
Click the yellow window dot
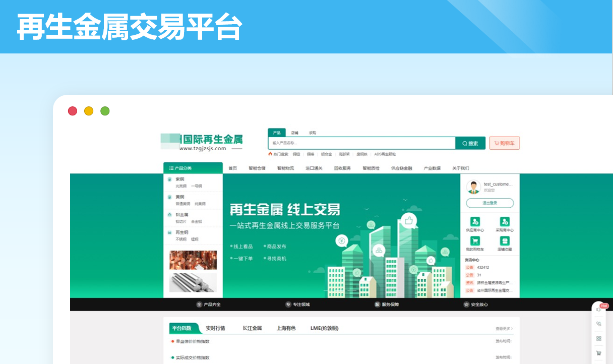coord(89,111)
